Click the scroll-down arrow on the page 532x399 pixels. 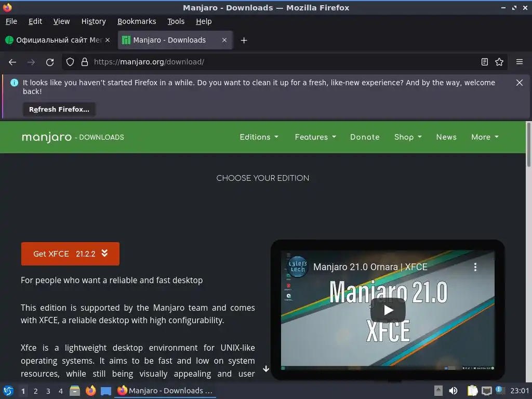point(266,369)
